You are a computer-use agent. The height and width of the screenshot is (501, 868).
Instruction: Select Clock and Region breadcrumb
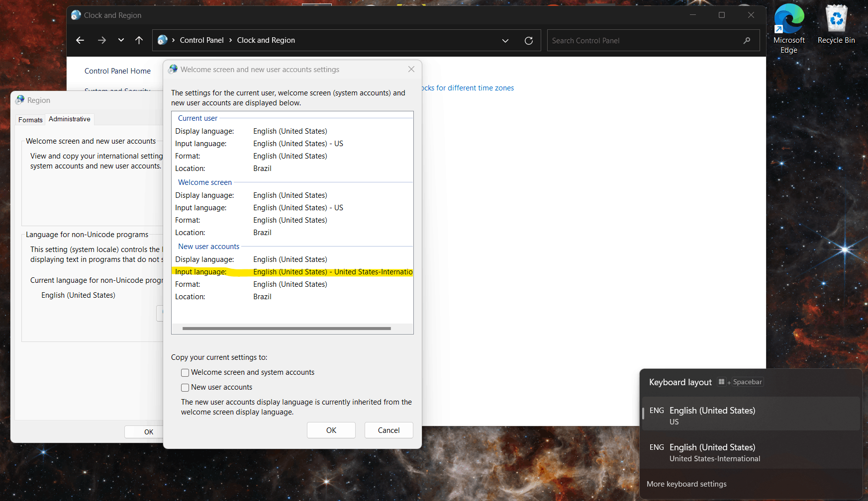coord(266,40)
